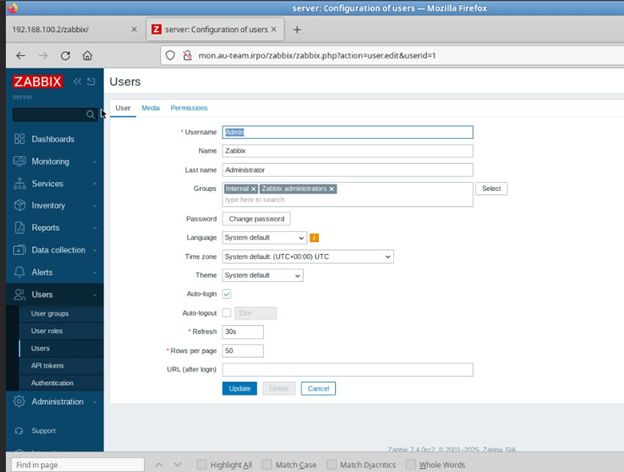The image size is (624, 472).
Task: Click the URL (after login) input field
Action: coord(347,370)
